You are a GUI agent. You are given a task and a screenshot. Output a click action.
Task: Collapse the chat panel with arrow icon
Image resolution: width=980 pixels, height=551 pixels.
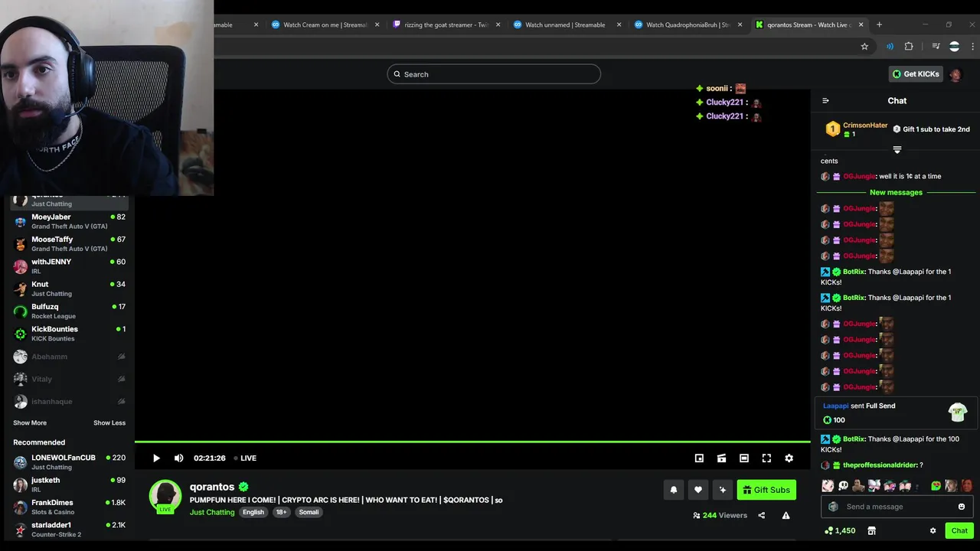pos(825,100)
